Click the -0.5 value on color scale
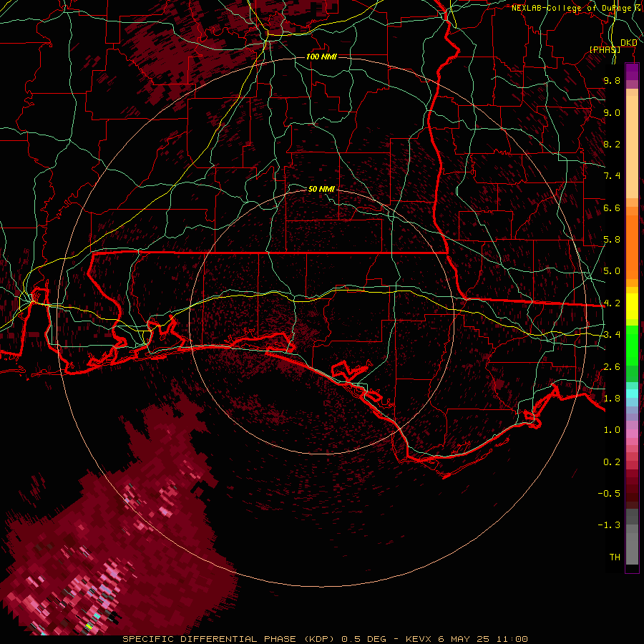 click(x=609, y=494)
